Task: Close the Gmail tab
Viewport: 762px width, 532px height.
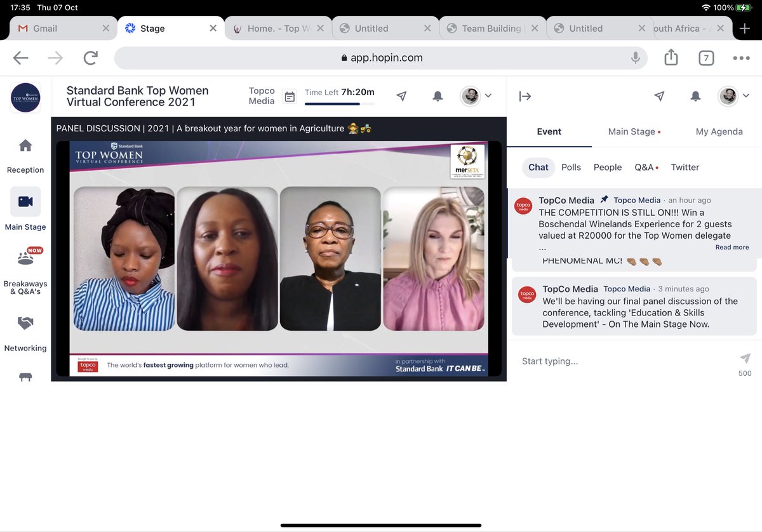Action: click(106, 29)
